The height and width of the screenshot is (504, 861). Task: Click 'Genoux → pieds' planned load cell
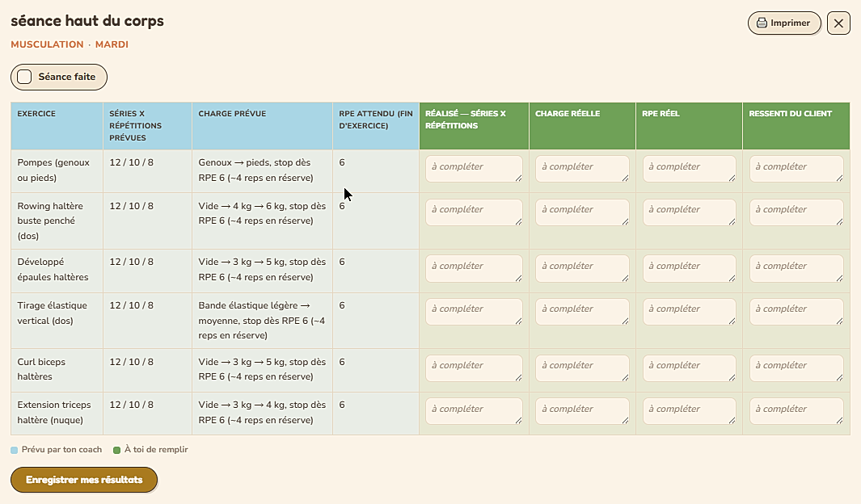(x=263, y=170)
